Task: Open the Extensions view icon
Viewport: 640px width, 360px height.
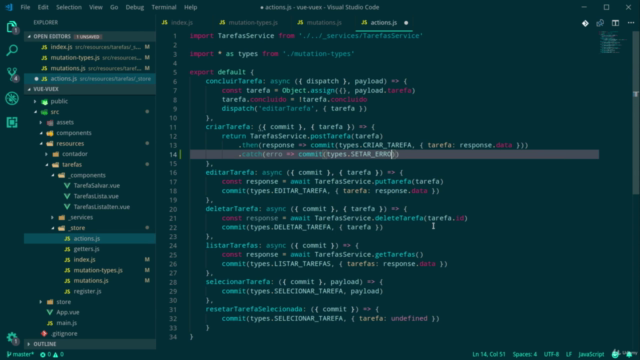Action: tap(12, 122)
